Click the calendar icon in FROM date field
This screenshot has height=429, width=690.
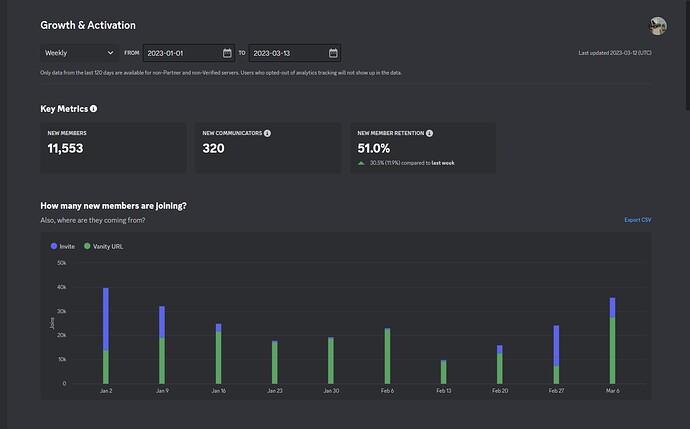point(227,52)
